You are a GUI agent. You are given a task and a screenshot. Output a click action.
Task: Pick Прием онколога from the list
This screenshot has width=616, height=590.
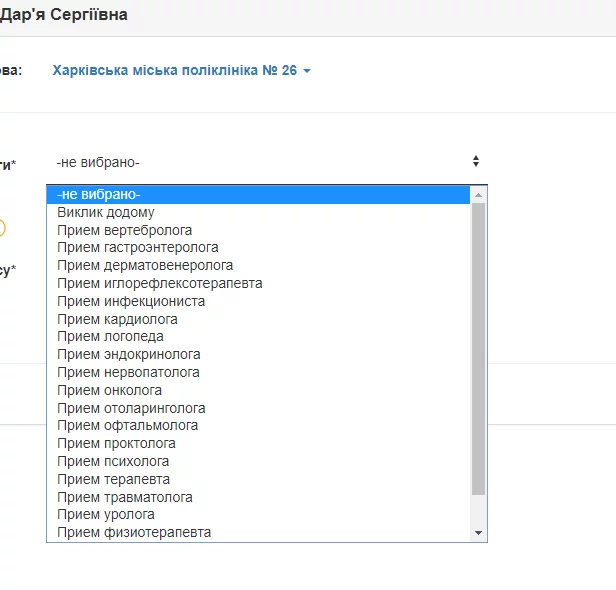(x=110, y=390)
